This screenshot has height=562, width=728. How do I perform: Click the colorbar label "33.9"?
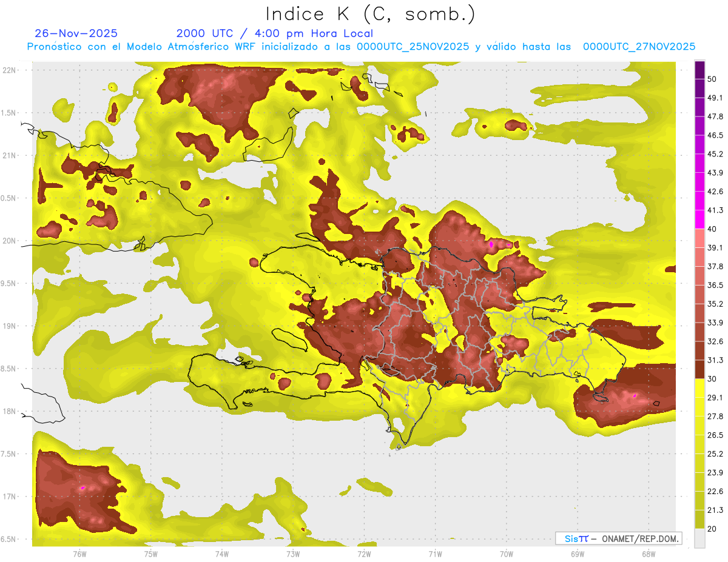715,323
